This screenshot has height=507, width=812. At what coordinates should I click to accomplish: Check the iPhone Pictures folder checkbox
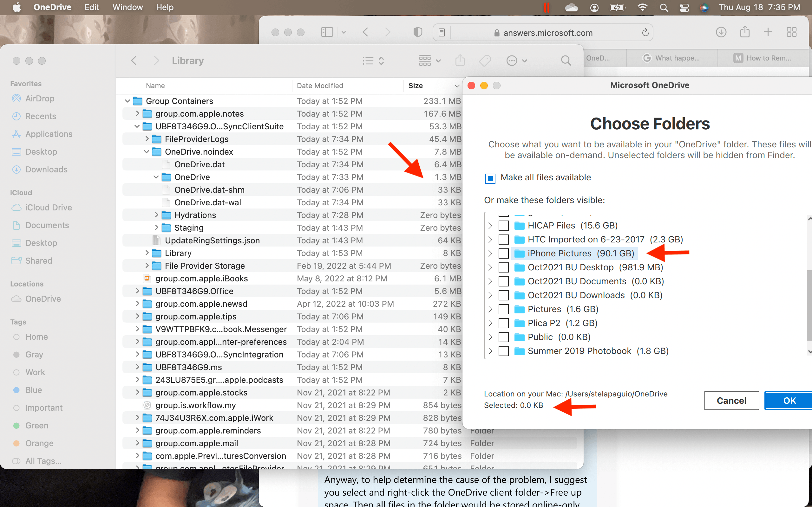pos(503,253)
